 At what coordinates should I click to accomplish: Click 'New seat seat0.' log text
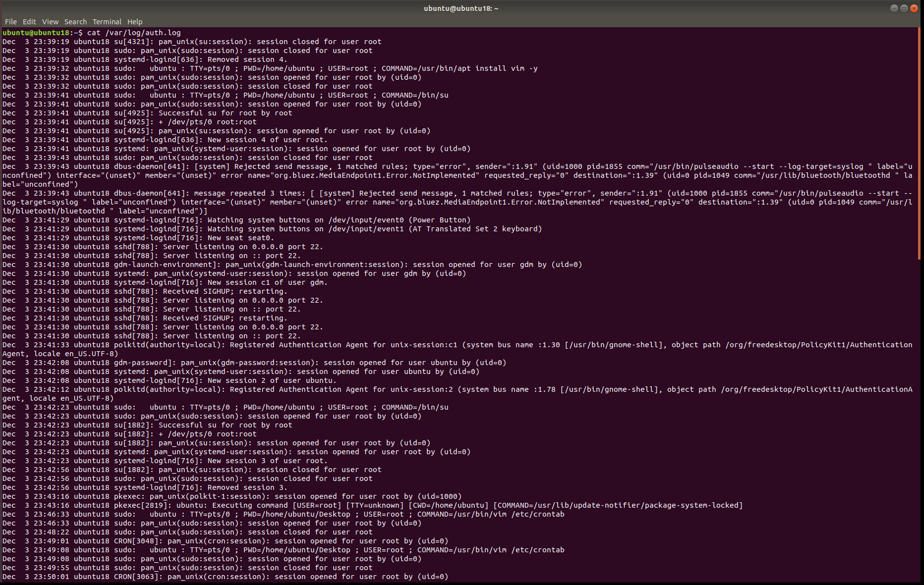241,238
